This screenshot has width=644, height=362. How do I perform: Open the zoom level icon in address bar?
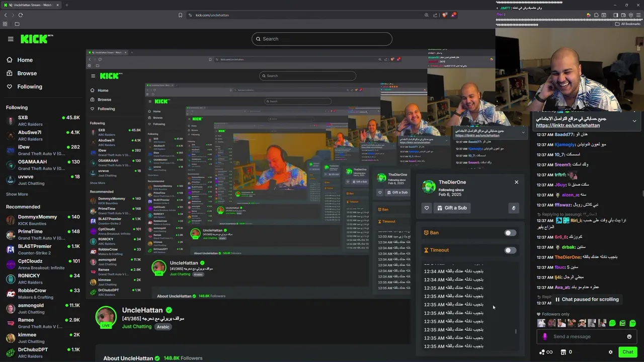[426, 15]
